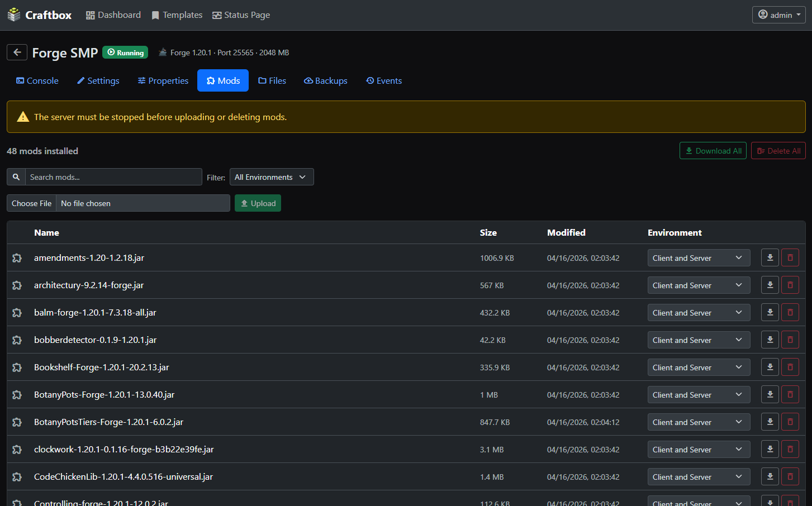
Task: Click the Size column header
Action: click(488, 232)
